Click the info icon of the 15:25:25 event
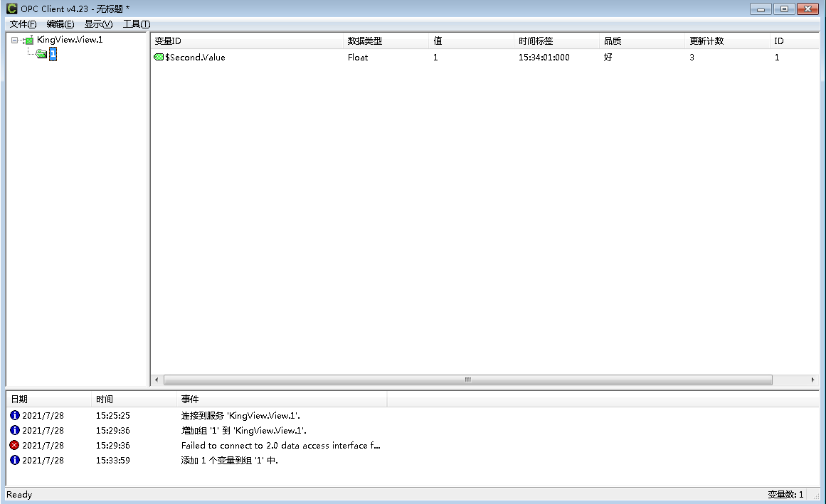Screen dimensions: 826x504 (x=15, y=415)
